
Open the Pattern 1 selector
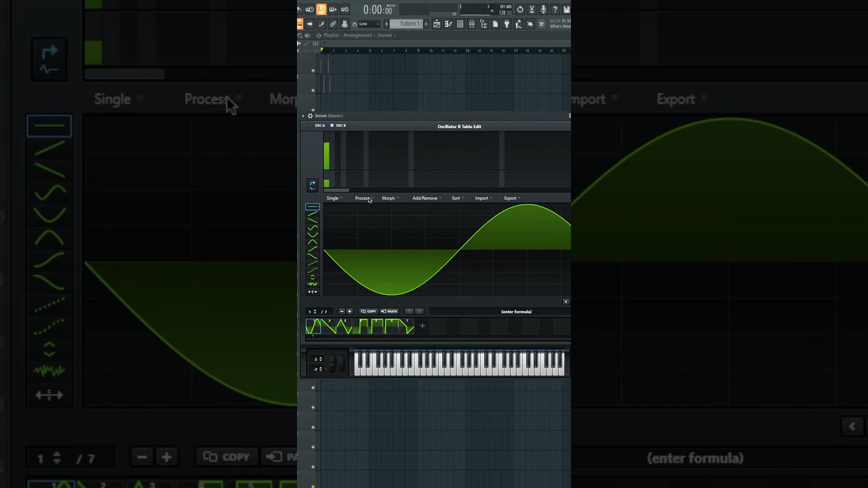click(x=406, y=24)
